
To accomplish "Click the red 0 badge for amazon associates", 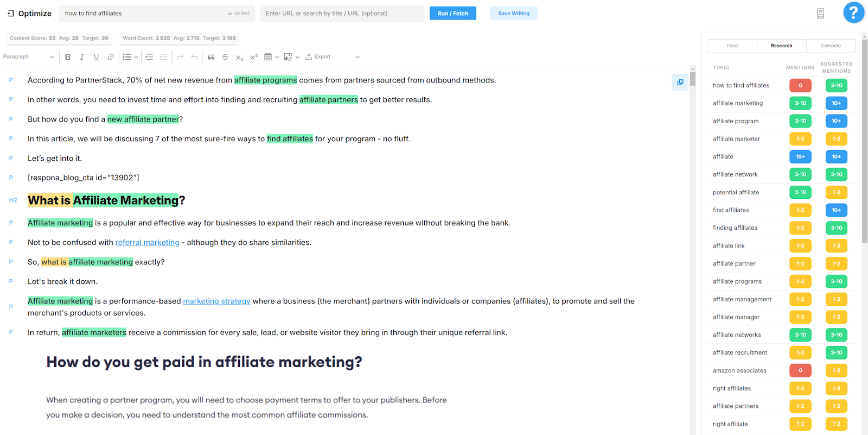I will tap(800, 370).
